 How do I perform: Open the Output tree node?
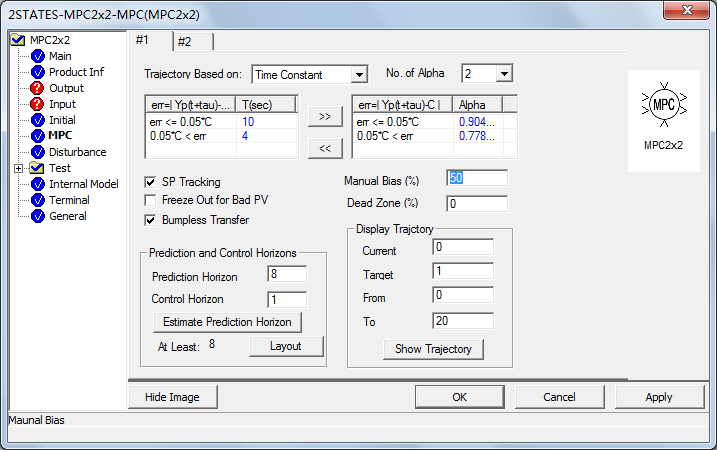[x=66, y=88]
